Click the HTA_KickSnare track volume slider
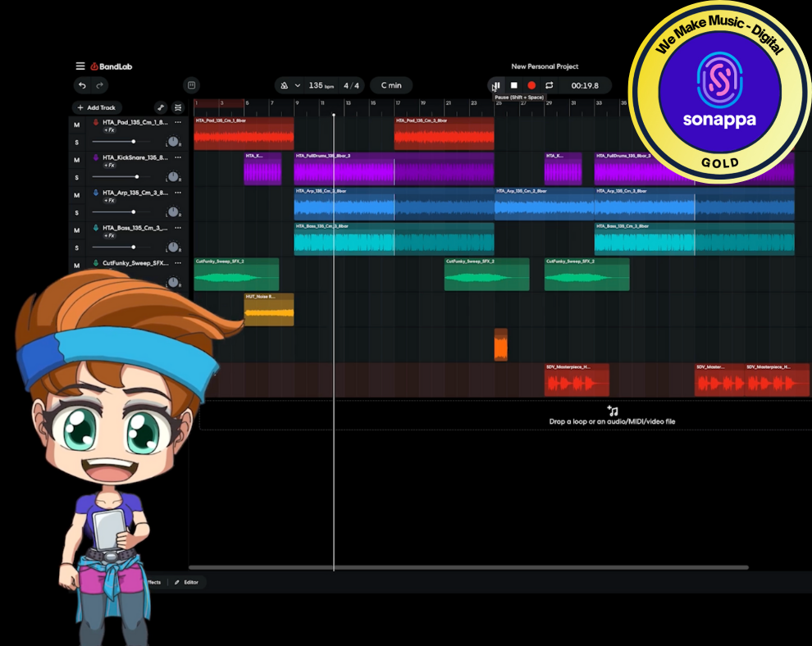 [121, 176]
